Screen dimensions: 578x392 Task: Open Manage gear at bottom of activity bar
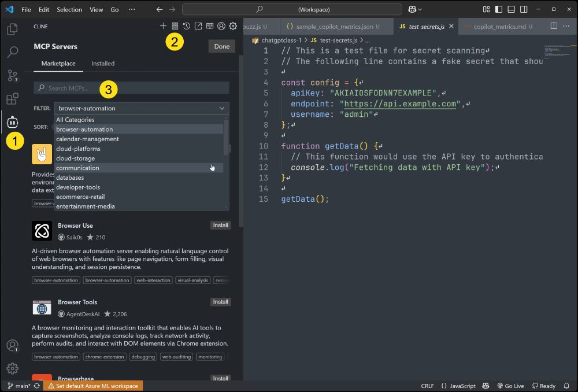[12, 368]
